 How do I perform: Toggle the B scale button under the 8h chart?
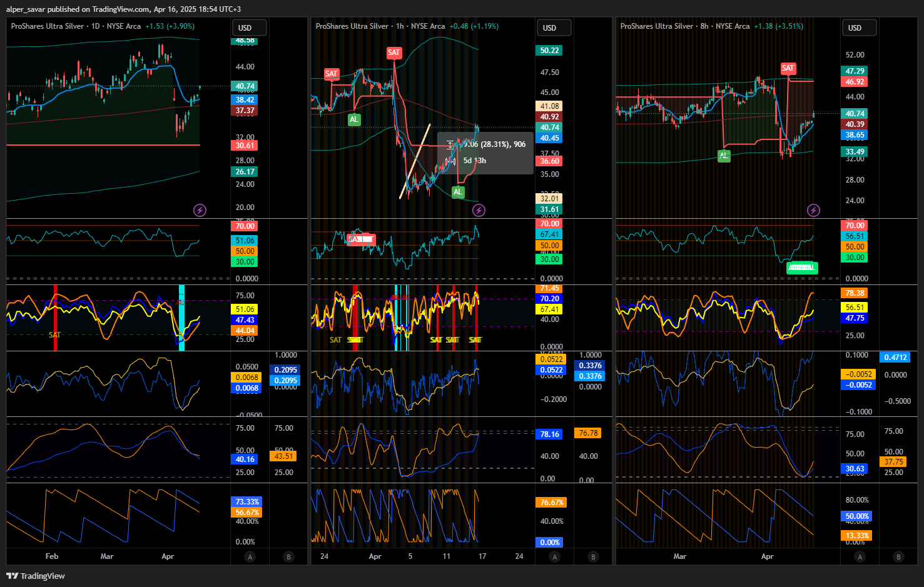click(x=898, y=556)
